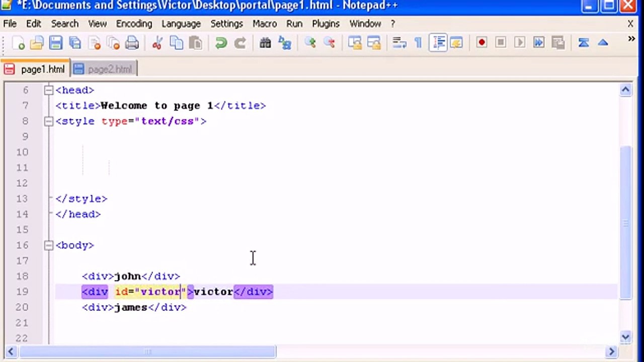Start macro recording with red dot
Viewport: 644px width, 362px height.
coord(481,43)
